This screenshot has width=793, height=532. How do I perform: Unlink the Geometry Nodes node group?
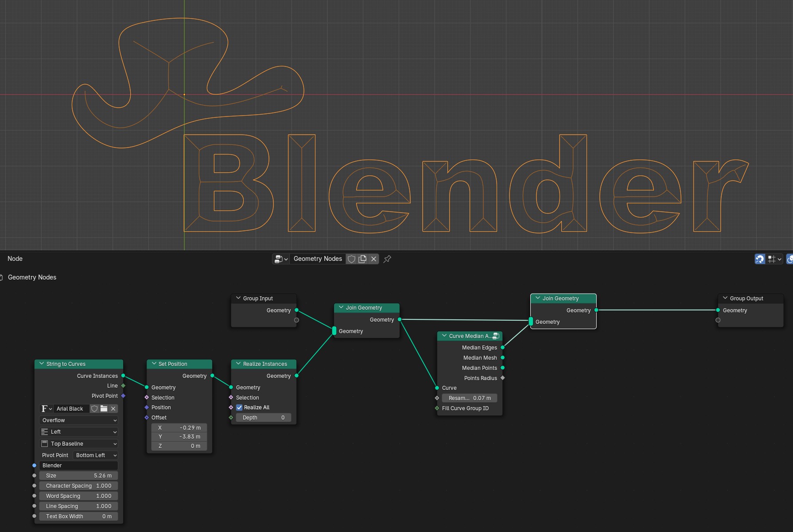tap(374, 259)
